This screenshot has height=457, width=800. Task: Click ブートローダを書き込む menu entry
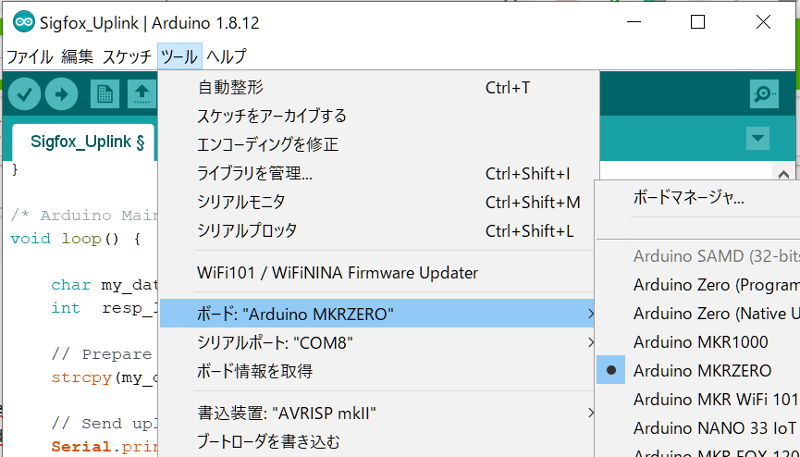[378, 442]
